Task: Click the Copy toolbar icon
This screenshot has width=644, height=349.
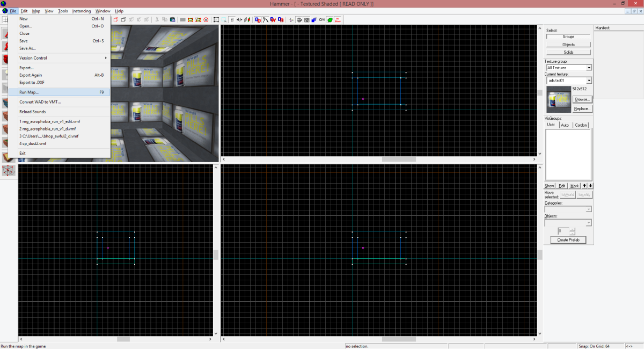Action: (165, 20)
